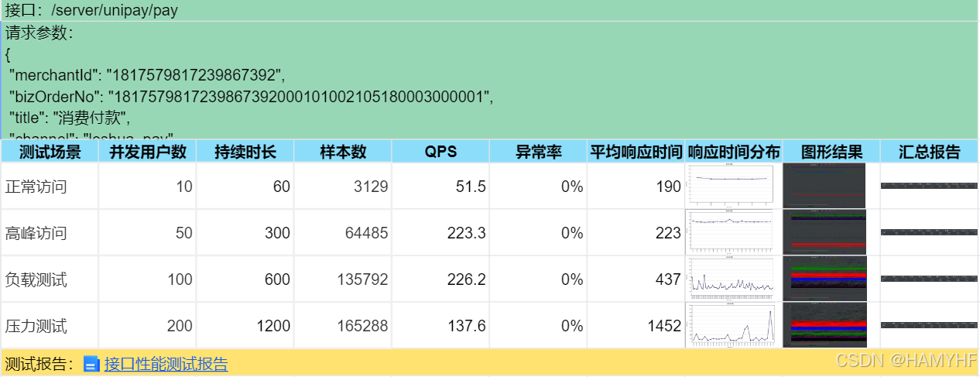View 图形结果 thumbnail in 负载测试 row

point(824,278)
